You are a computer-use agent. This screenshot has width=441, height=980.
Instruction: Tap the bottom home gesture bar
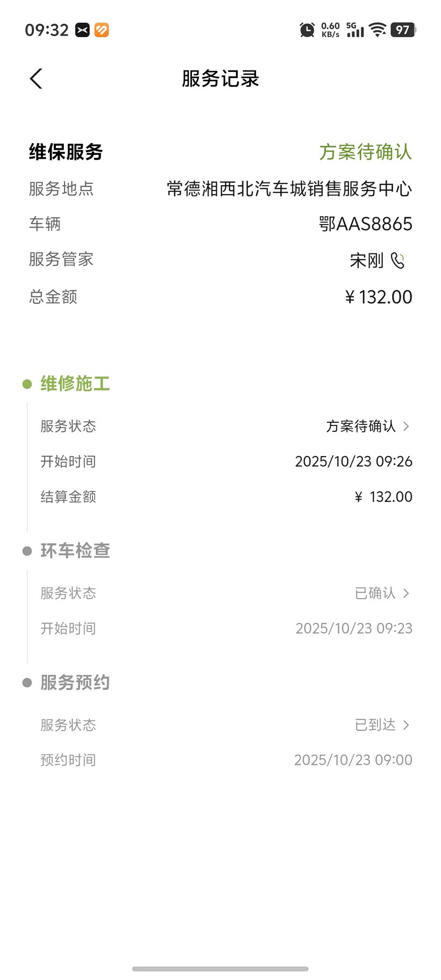point(220,969)
